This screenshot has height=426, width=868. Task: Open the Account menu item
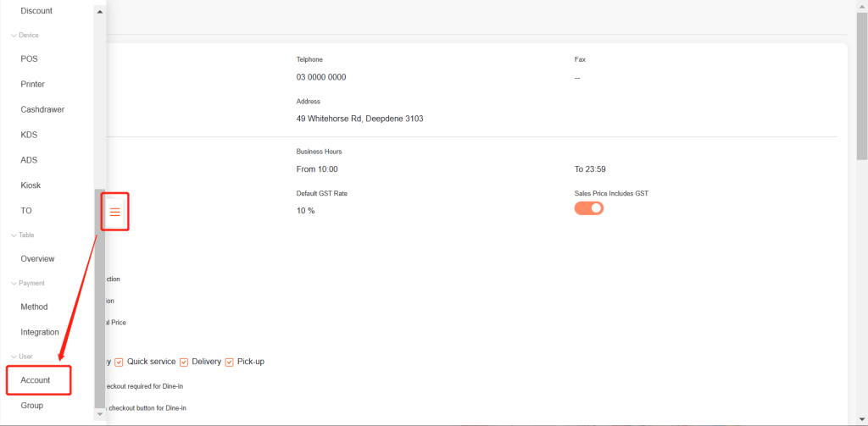(36, 380)
